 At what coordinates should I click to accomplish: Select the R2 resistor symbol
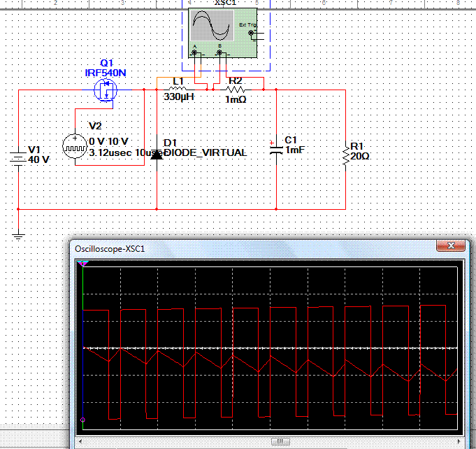tap(236, 90)
